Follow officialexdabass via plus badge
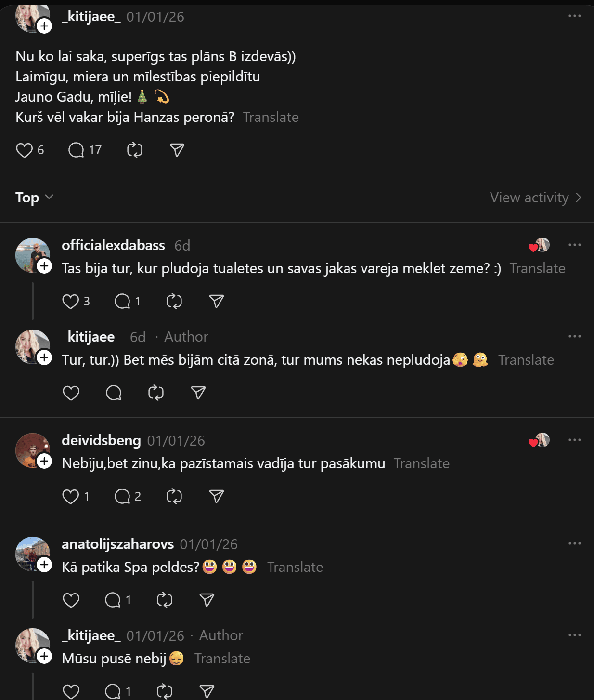The image size is (594, 700). click(x=45, y=266)
